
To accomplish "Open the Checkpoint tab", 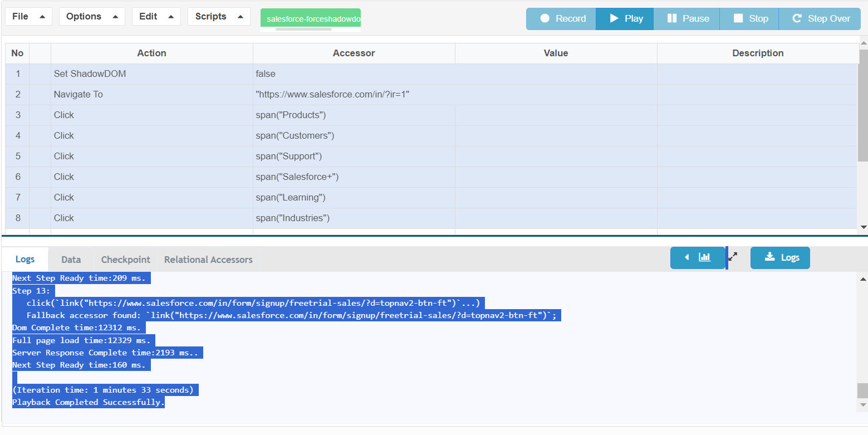I will (x=126, y=260).
